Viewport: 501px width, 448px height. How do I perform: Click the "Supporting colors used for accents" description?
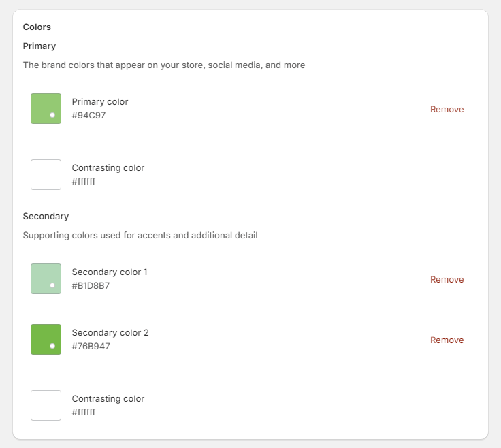pos(140,236)
